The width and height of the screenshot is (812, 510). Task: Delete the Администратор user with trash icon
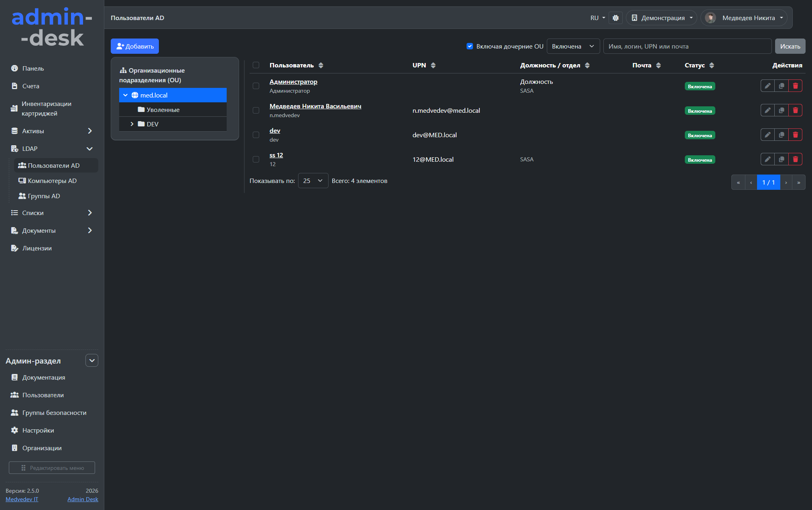(795, 86)
